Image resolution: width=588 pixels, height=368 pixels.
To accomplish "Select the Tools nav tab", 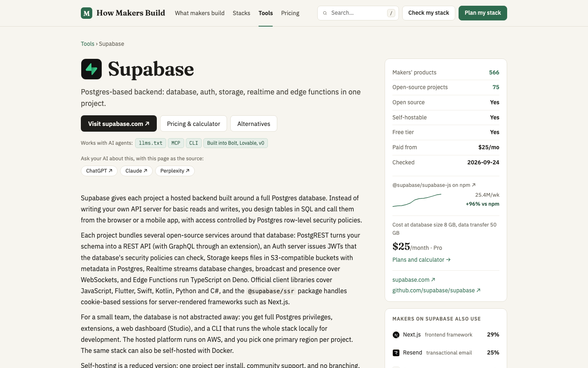I will click(x=265, y=13).
